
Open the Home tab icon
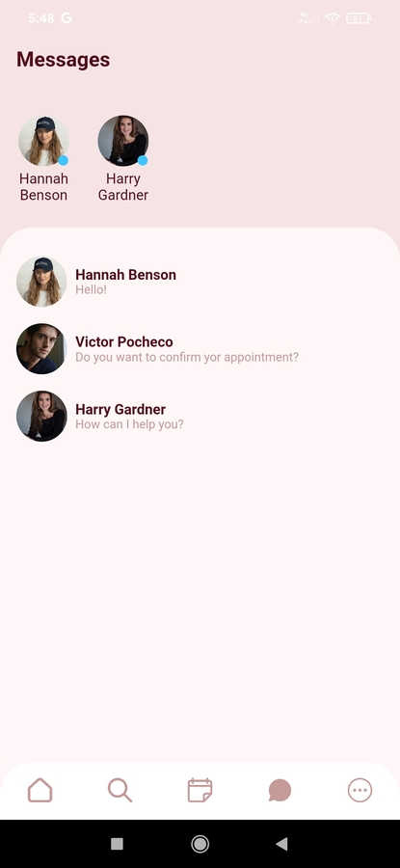[x=40, y=790]
